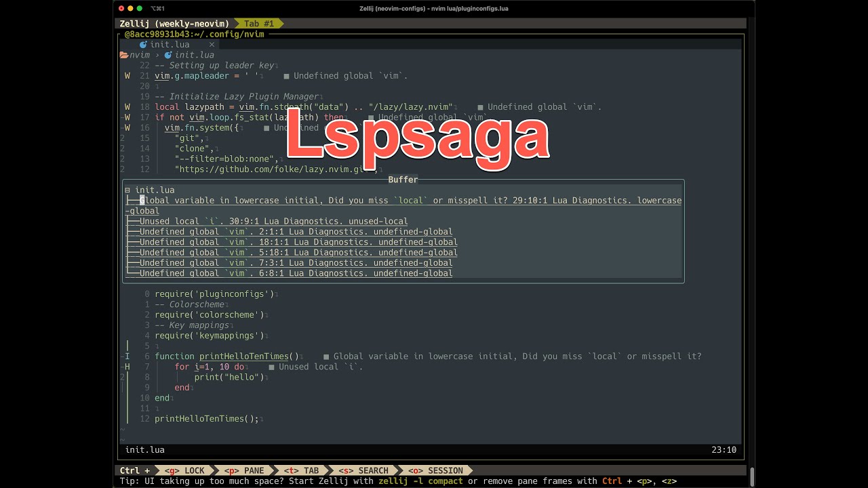Click the 'local lazypath' line
Screen dimensions: 868x488
(304, 107)
